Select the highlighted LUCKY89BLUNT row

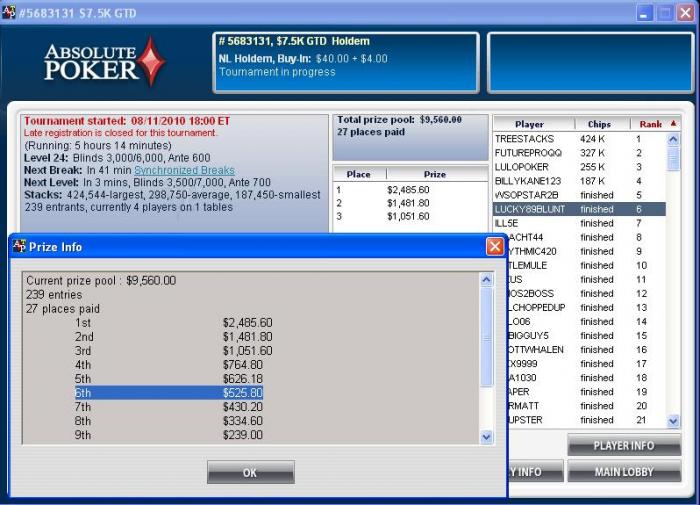(x=579, y=209)
